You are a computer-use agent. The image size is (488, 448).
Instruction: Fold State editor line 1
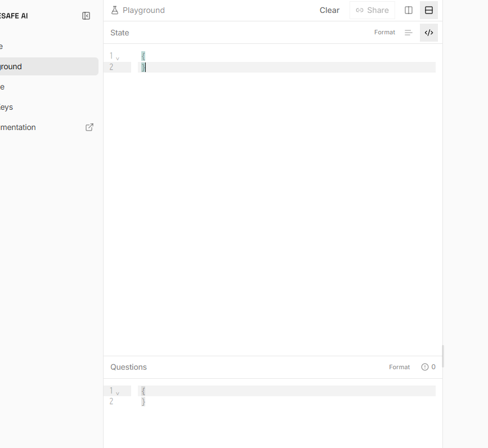point(118,58)
